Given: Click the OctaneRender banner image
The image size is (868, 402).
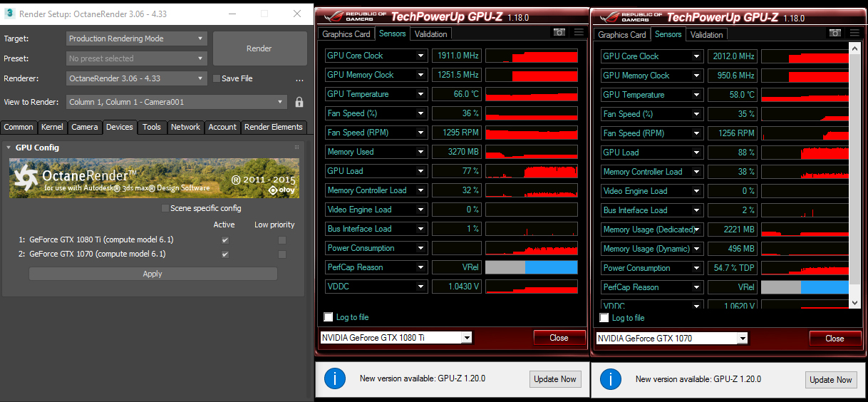Looking at the screenshot, I should (154, 178).
